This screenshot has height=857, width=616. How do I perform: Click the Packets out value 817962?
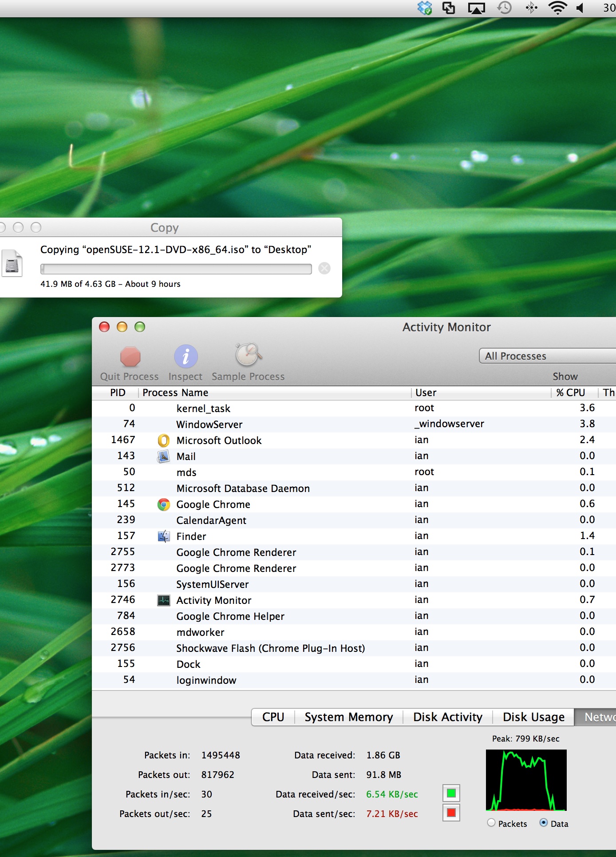217,775
